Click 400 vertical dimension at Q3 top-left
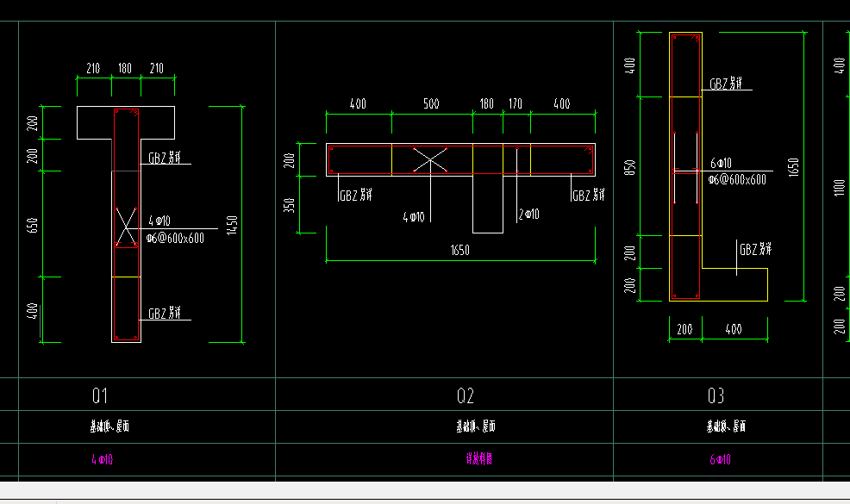The image size is (850, 504). [629, 65]
